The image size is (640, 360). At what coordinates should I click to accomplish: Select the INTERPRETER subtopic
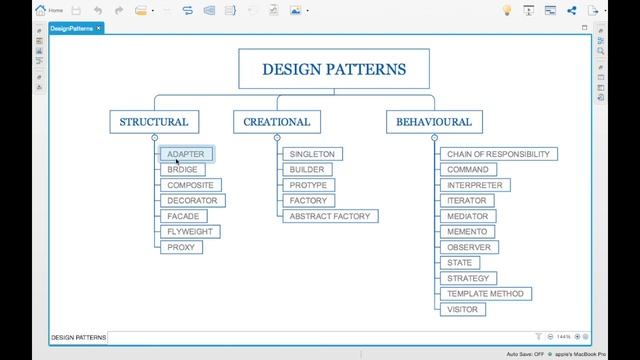[475, 185]
